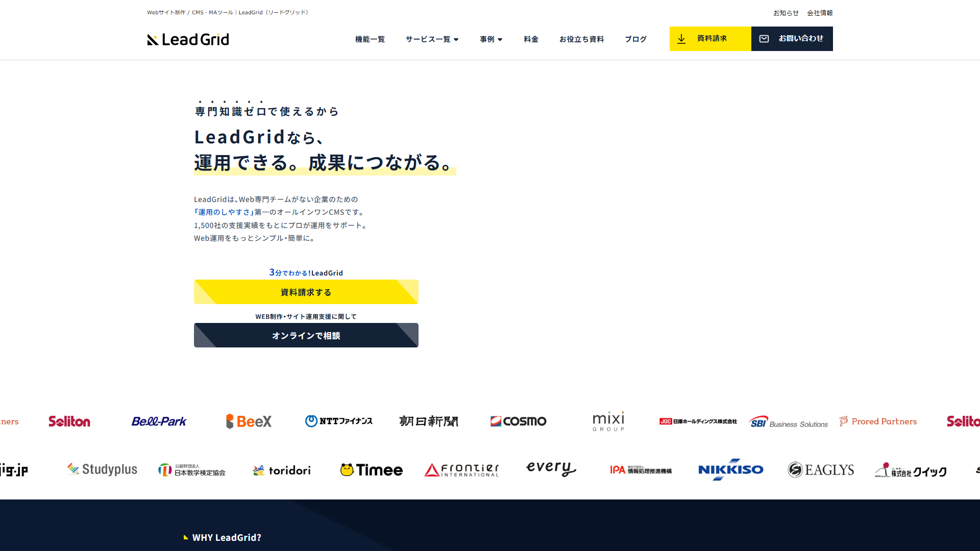The height and width of the screenshot is (551, 980).
Task: Open the 機能一覧 menu item
Action: tap(370, 39)
